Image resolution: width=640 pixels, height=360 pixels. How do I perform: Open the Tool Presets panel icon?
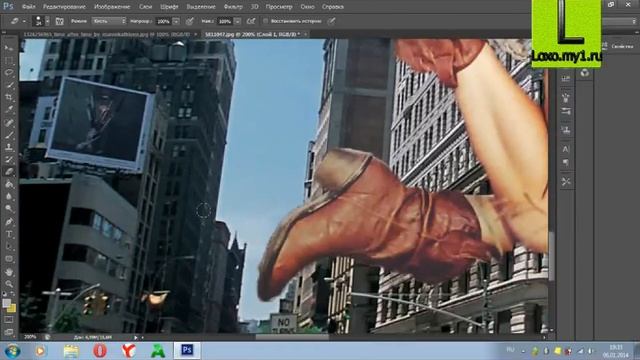tap(566, 181)
